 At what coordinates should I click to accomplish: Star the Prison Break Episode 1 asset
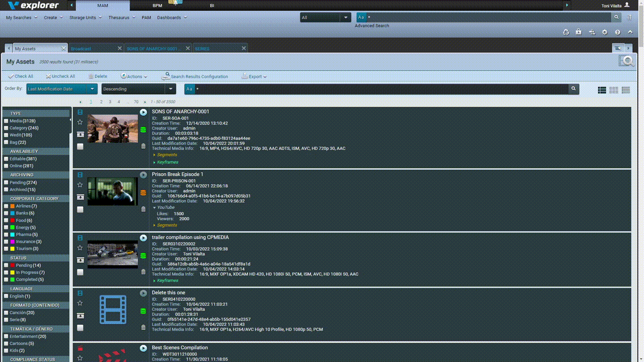click(80, 185)
